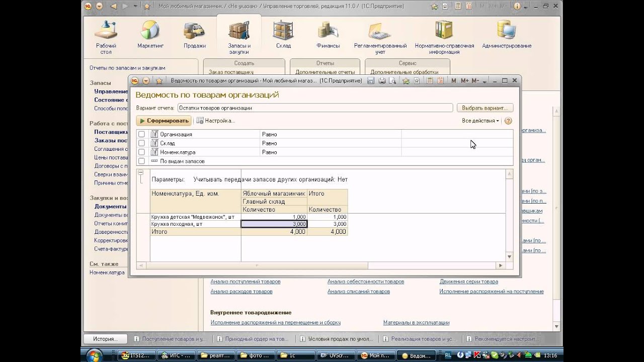This screenshot has width=644, height=362.
Task: Expand report window title bar overflow arrow
Action: (x=485, y=81)
